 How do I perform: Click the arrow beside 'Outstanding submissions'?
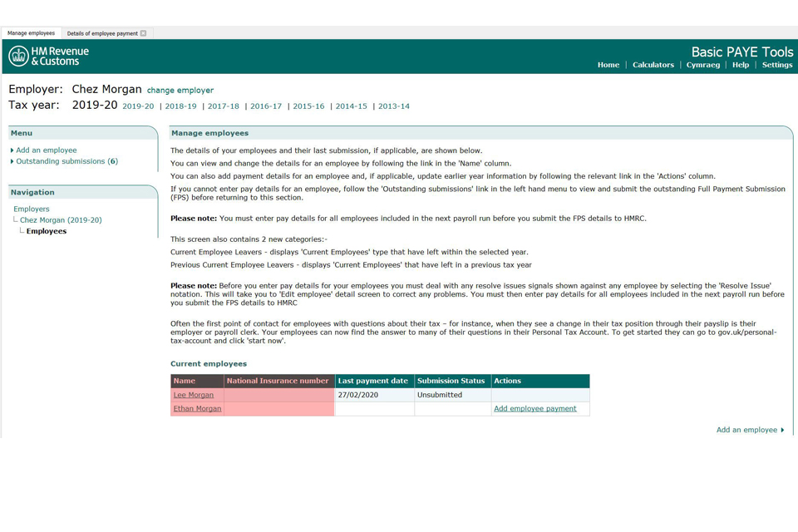10,161
